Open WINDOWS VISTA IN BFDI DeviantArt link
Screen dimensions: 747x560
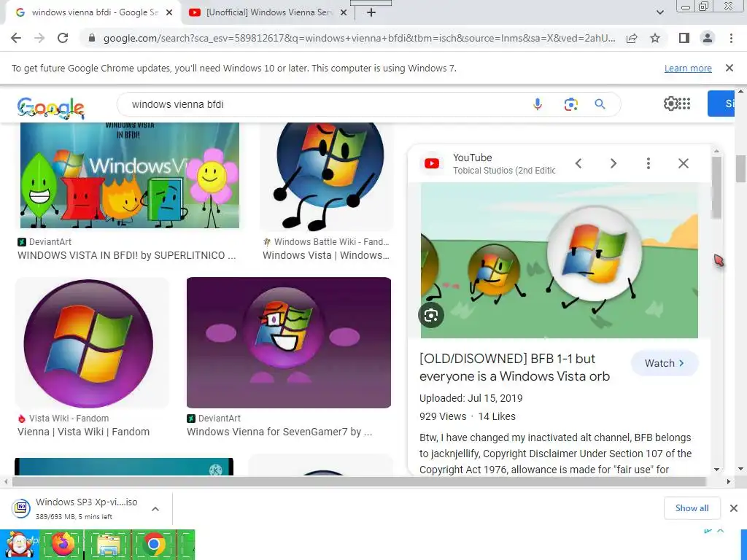pyautogui.click(x=126, y=255)
